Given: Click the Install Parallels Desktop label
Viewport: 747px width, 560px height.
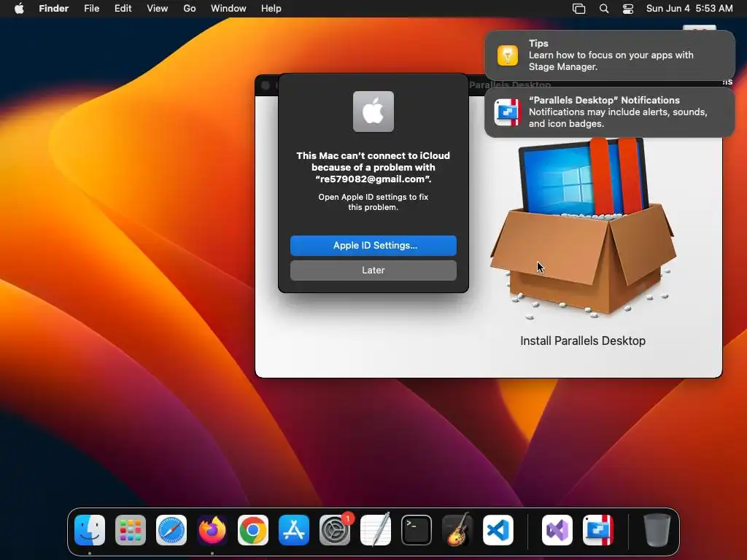Looking at the screenshot, I should [583, 341].
